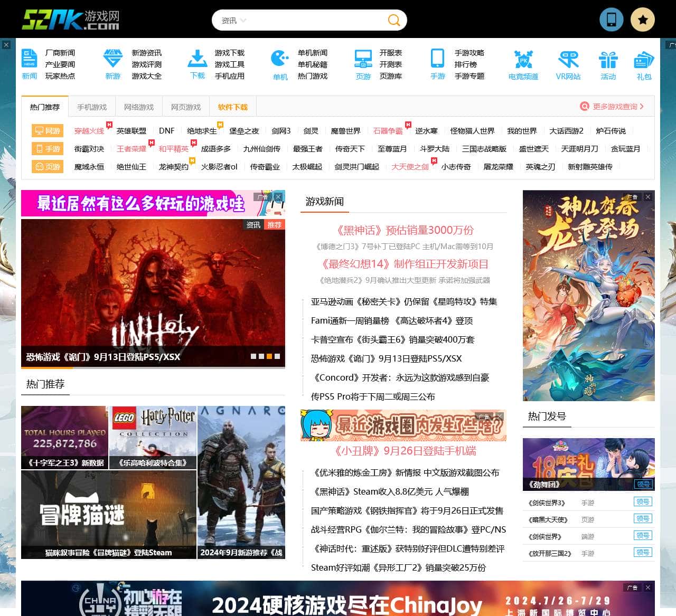Open headline 《黑神话》预估销量3000万份
676x616 pixels.
pos(405,230)
